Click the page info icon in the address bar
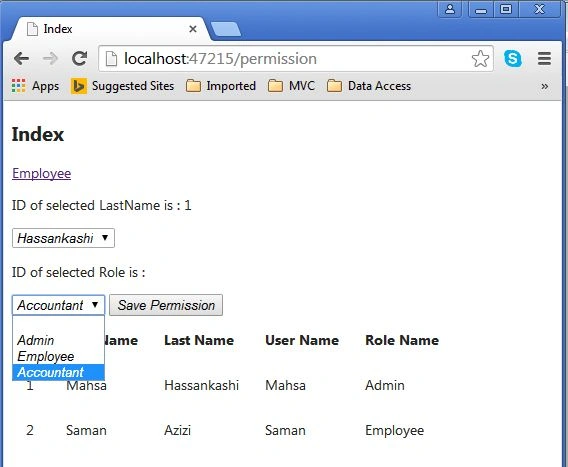The height and width of the screenshot is (467, 568). pos(111,59)
